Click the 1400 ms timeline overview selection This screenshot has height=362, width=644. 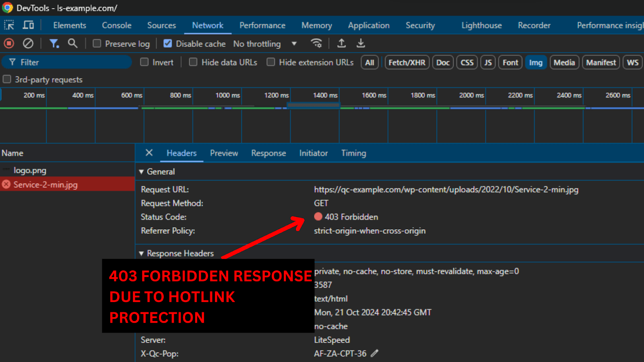(313, 105)
